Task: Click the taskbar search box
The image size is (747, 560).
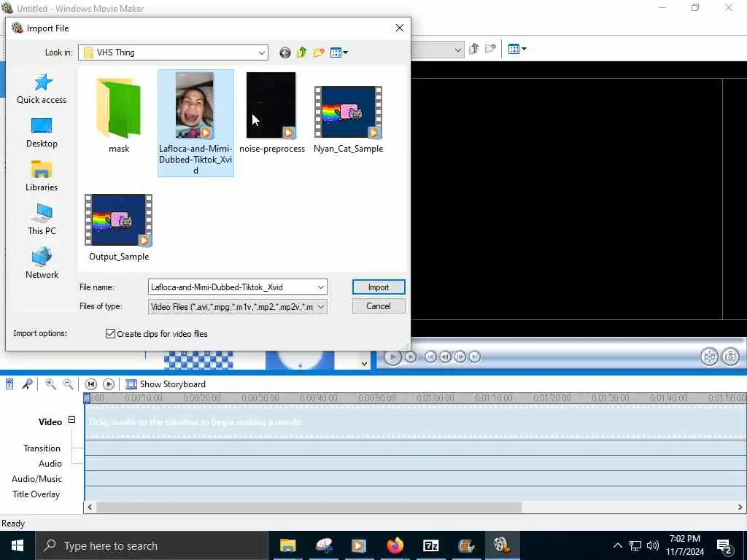Action: click(152, 545)
